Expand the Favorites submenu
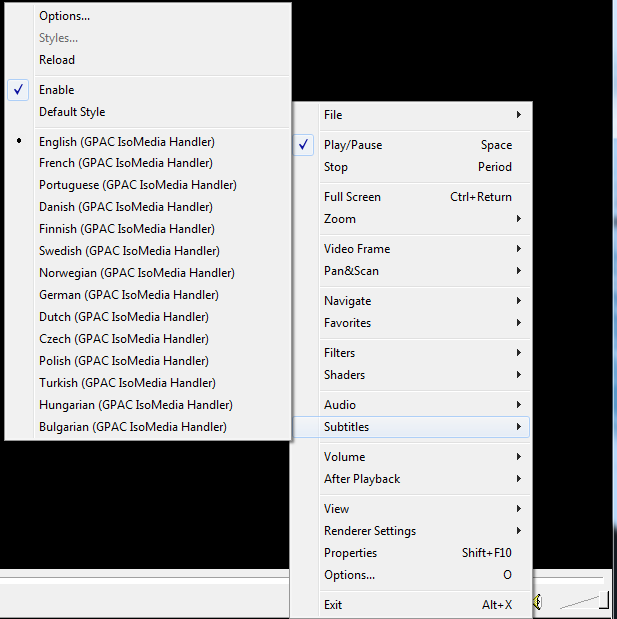 [411, 323]
